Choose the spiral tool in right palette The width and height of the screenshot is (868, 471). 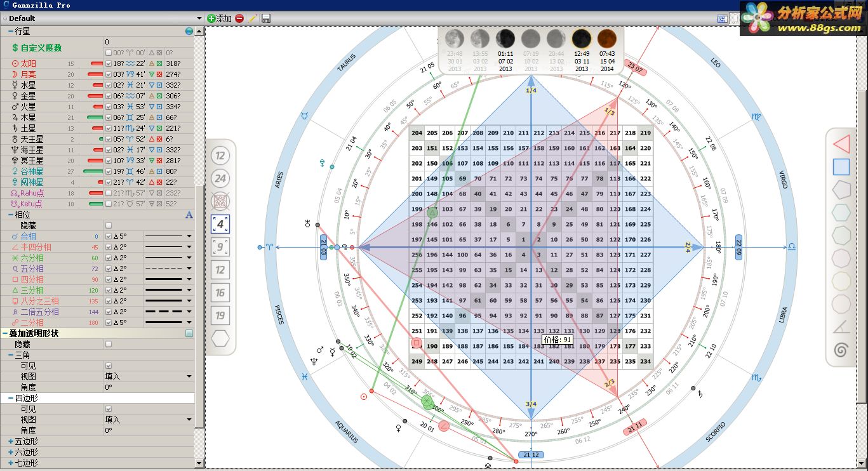pos(841,350)
